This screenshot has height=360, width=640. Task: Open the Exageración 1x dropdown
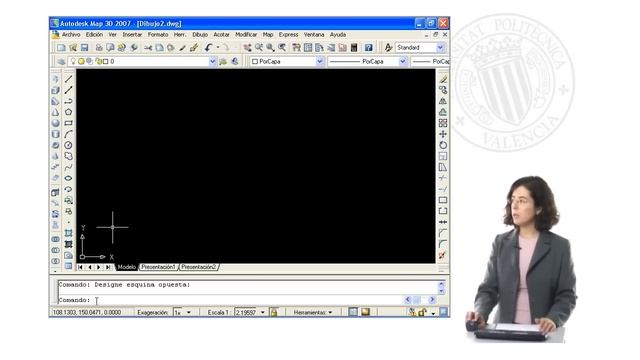(x=189, y=313)
